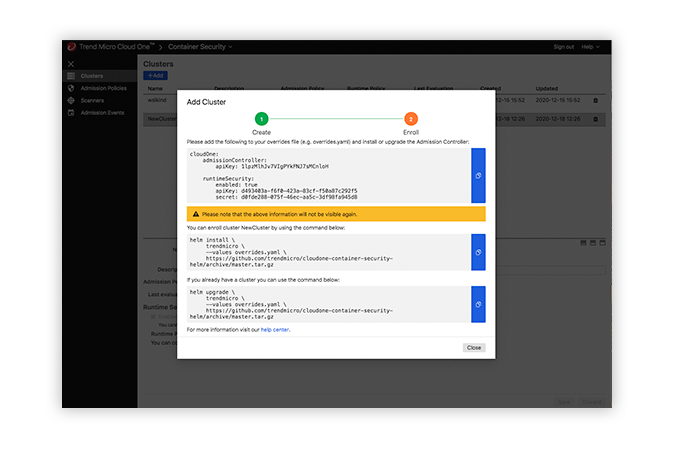
Task: Click the middle panel layout icon
Action: (x=593, y=243)
